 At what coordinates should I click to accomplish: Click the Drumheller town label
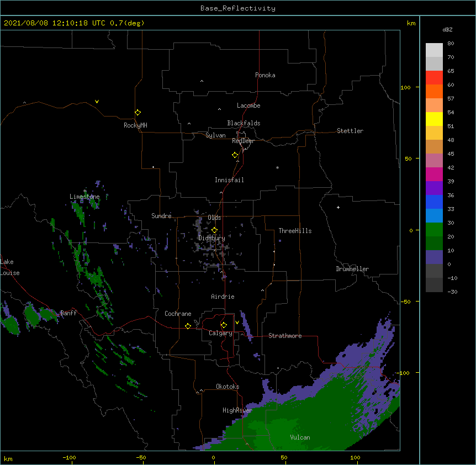tap(352, 269)
